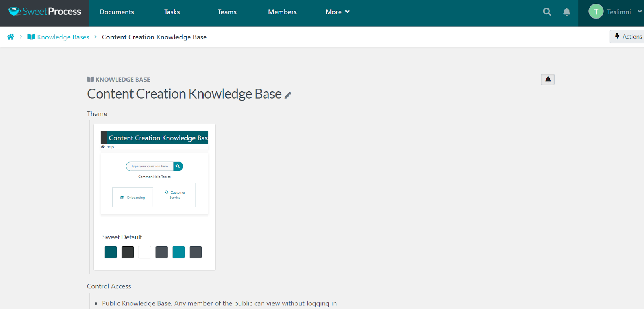Open notifications bell in top navigation bar
This screenshot has height=309, width=644.
click(x=566, y=12)
